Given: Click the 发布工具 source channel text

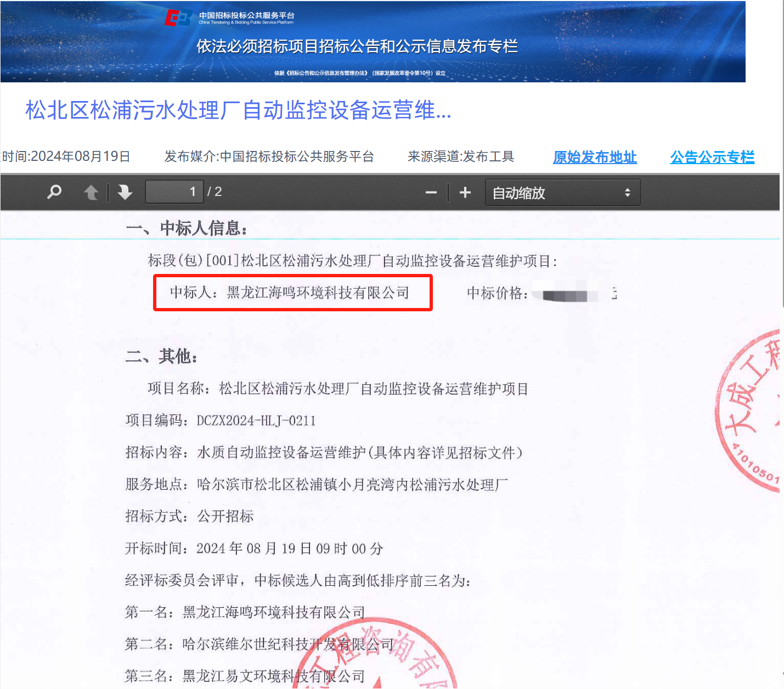Looking at the screenshot, I should click(x=488, y=156).
